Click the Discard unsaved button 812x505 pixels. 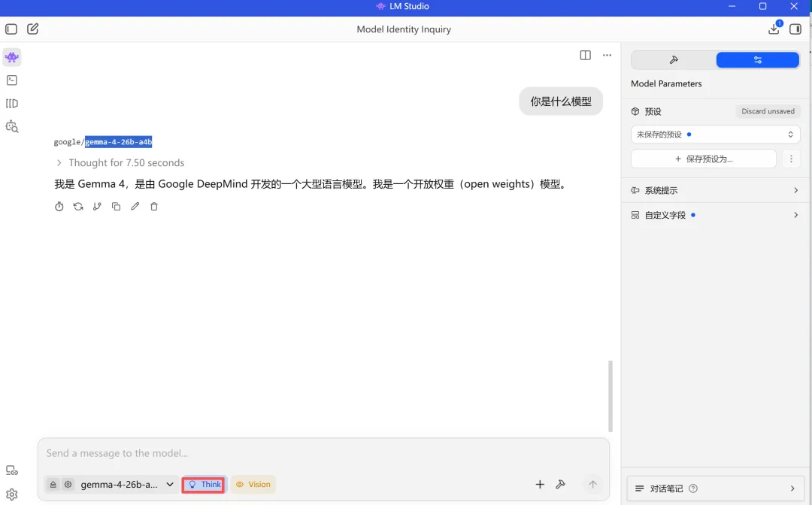click(x=768, y=111)
